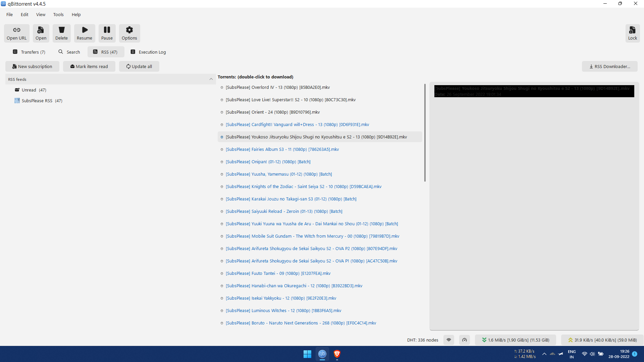644x362 pixels.
Task: Resume the selected torrent
Action: pos(84,33)
